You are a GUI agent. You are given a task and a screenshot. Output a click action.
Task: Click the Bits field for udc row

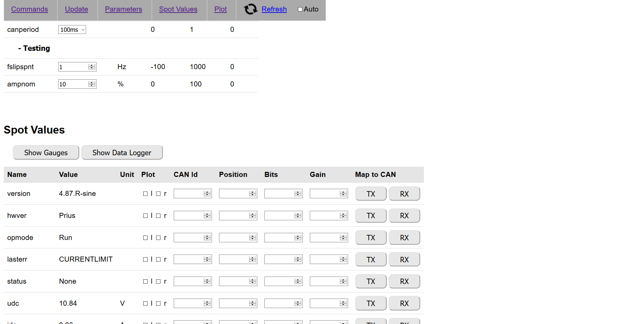[x=279, y=303]
